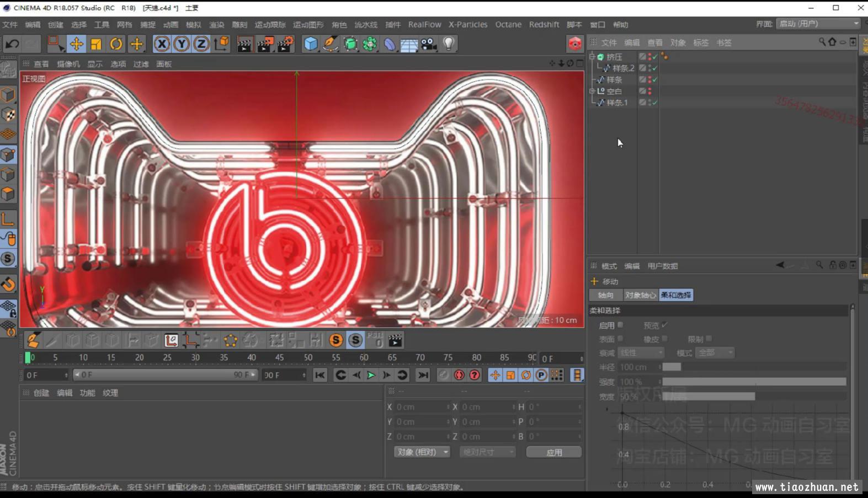Toggle 表面 surface checkbox
868x498 pixels.
tap(620, 339)
